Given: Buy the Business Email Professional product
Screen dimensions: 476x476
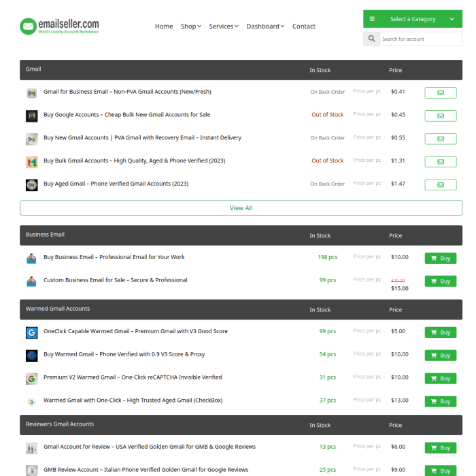Looking at the screenshot, I should (x=441, y=258).
